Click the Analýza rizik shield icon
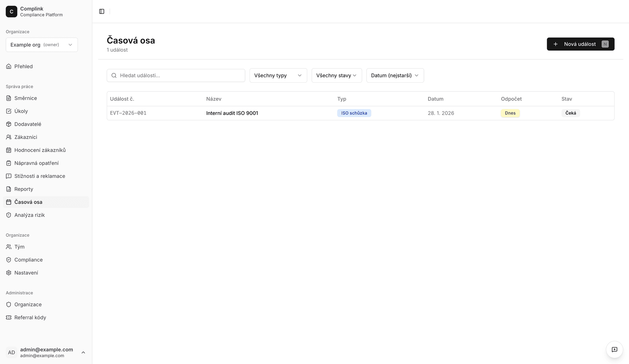629x364 pixels. [9, 215]
